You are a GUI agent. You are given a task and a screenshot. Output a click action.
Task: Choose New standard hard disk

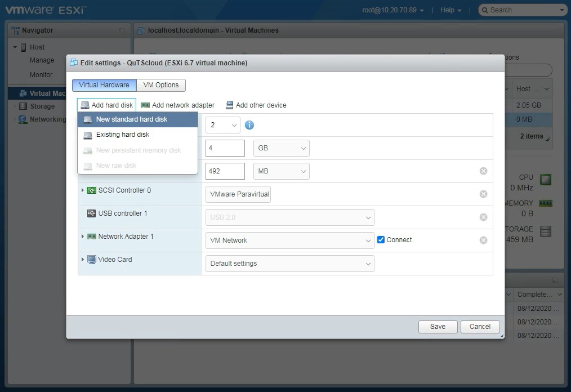pyautogui.click(x=137, y=119)
